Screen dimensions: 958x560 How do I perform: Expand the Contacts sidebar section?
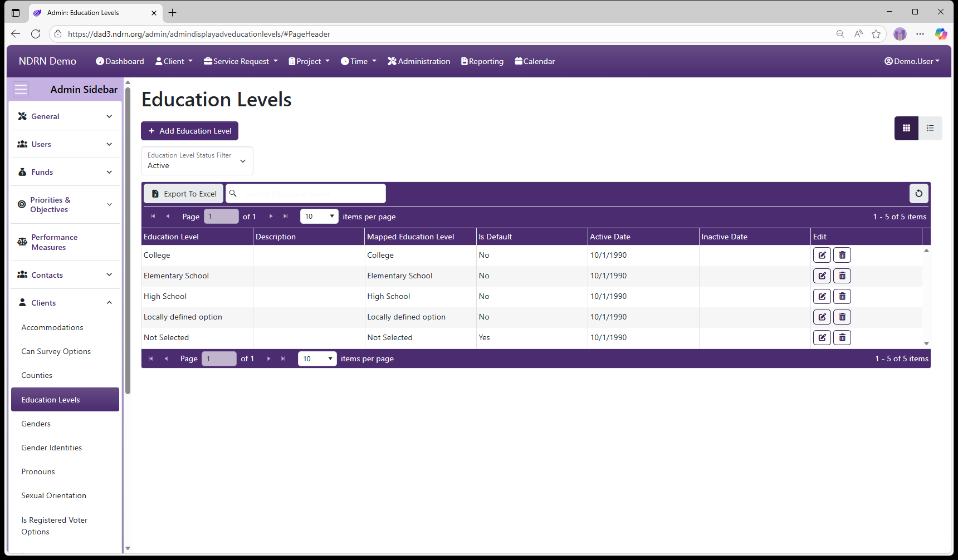(65, 275)
